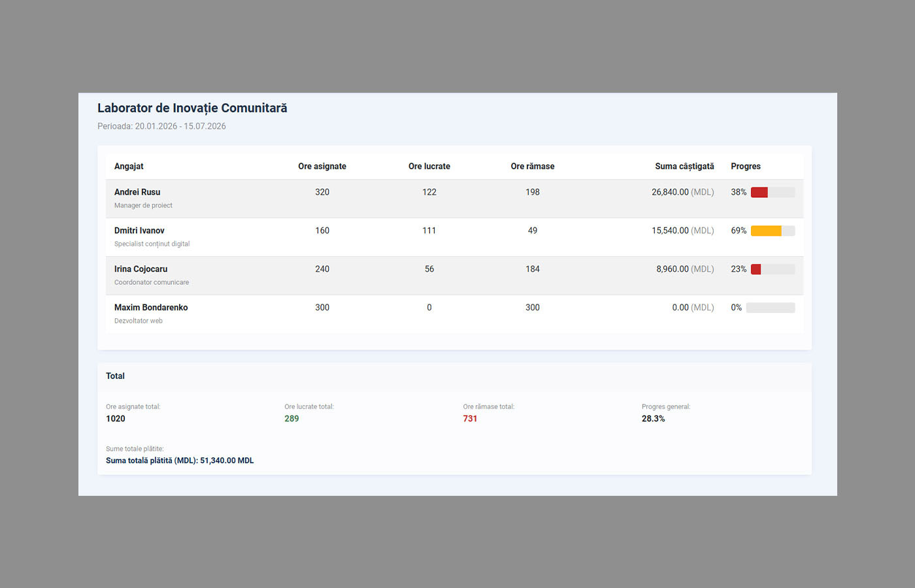
Task: Click the Angajat column header
Action: [x=129, y=167]
